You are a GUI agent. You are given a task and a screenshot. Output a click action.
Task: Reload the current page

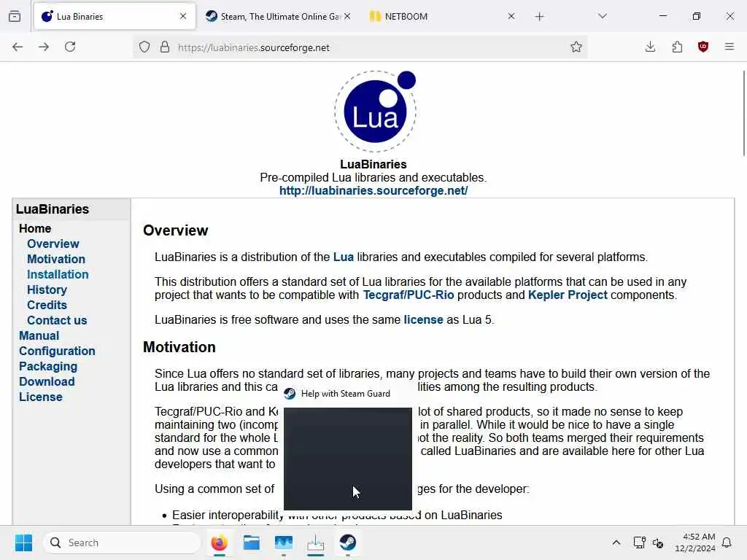tap(70, 47)
